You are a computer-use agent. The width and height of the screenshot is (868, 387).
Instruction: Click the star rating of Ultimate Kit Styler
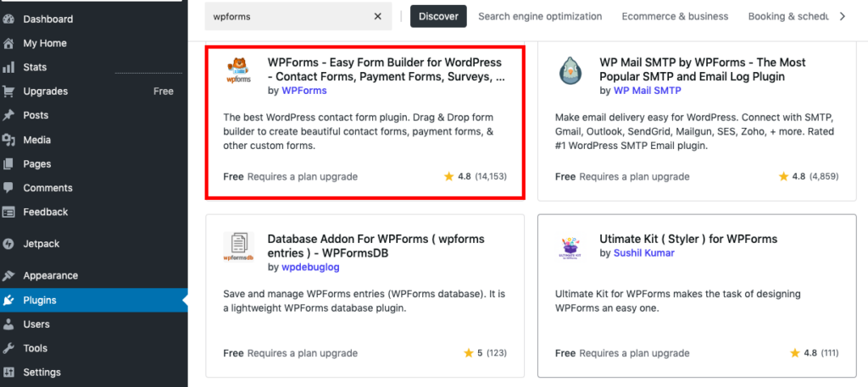point(814,353)
